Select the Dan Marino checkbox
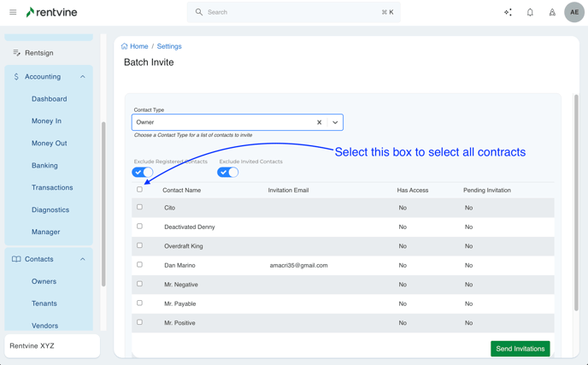The width and height of the screenshot is (588, 365). point(140,265)
